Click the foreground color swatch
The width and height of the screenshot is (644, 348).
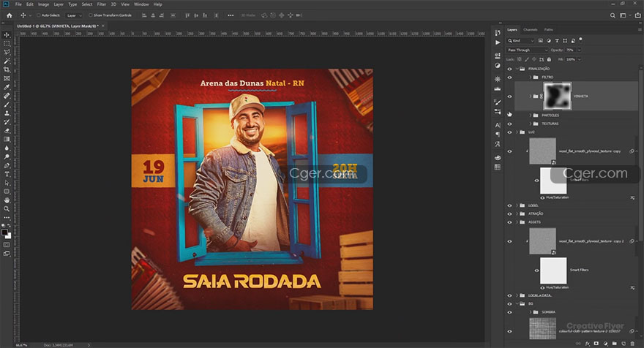[4, 232]
